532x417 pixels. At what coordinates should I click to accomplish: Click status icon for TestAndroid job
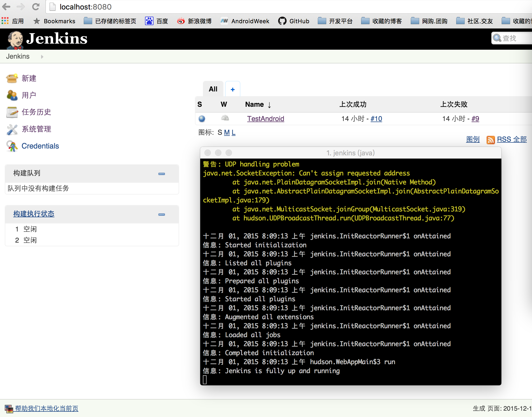(x=201, y=118)
